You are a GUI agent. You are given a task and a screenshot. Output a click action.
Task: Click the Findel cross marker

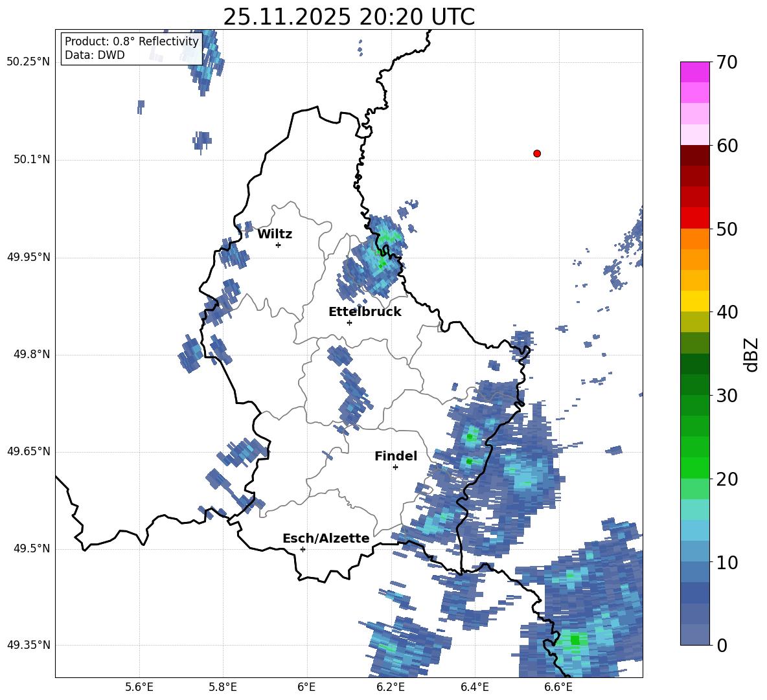point(395,468)
